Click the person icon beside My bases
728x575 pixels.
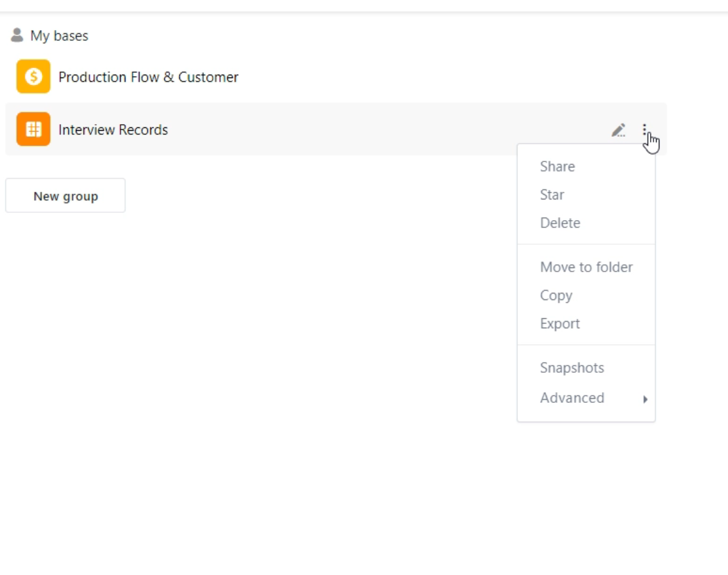coord(17,35)
